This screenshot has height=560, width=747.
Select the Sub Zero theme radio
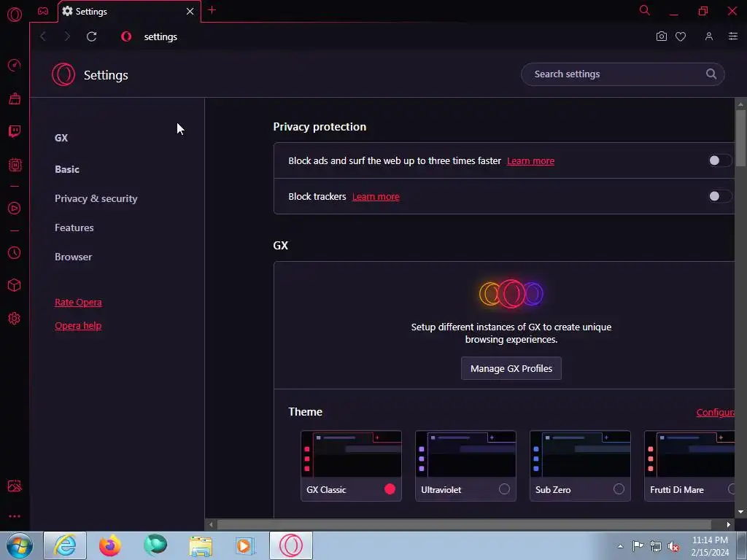[619, 489]
